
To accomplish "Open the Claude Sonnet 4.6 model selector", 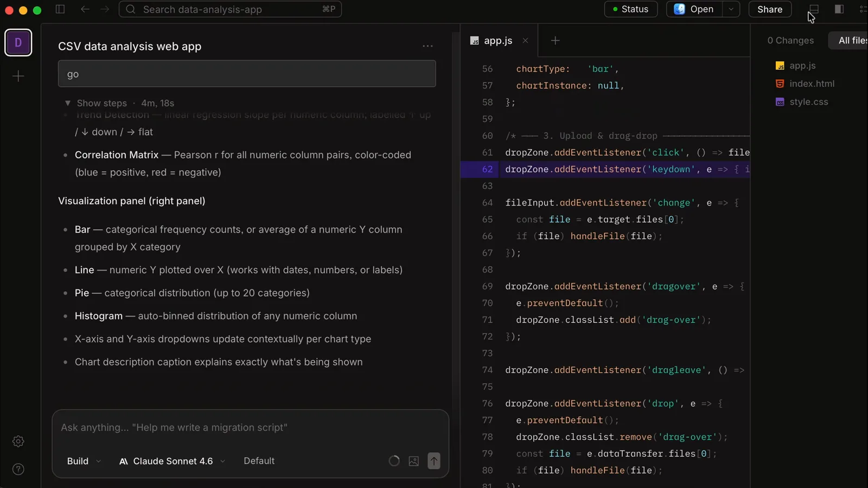I will coord(173,461).
